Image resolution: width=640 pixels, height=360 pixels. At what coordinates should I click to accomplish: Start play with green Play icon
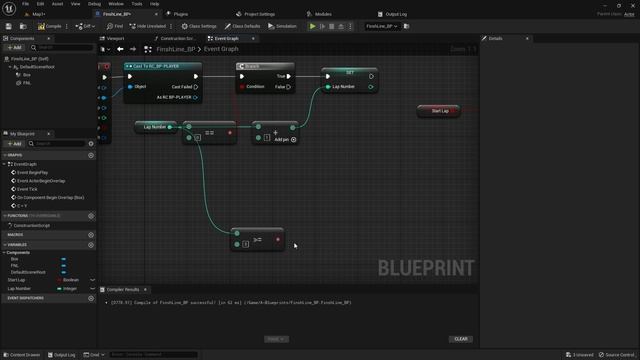pos(312,26)
